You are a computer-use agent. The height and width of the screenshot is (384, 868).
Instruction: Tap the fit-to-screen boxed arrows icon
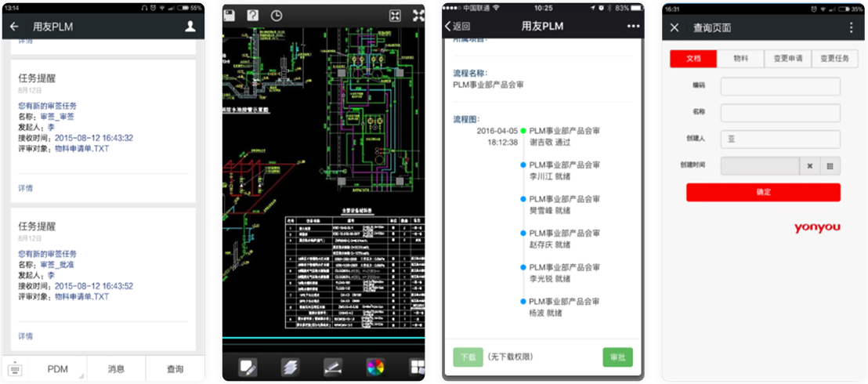click(396, 16)
